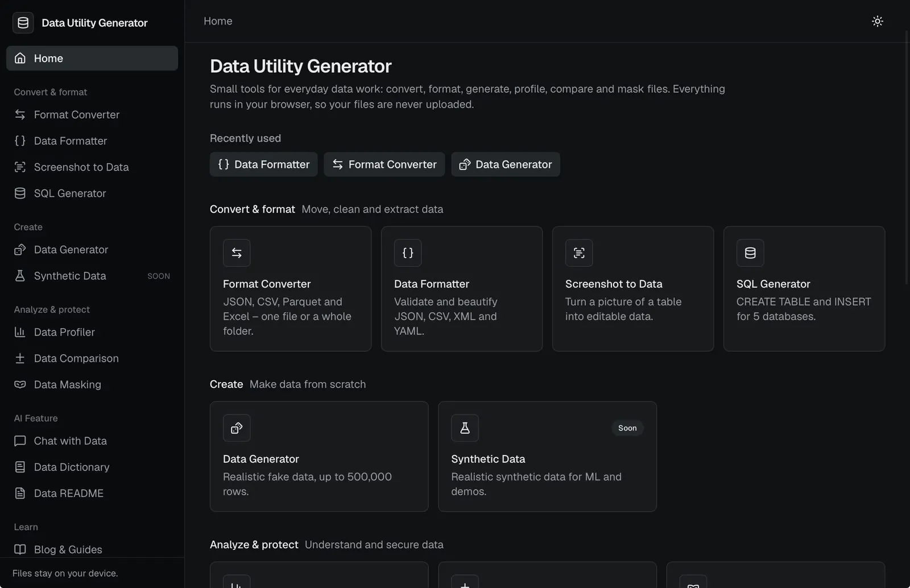Click the flask icon on Synthetic Data card

coord(465,428)
